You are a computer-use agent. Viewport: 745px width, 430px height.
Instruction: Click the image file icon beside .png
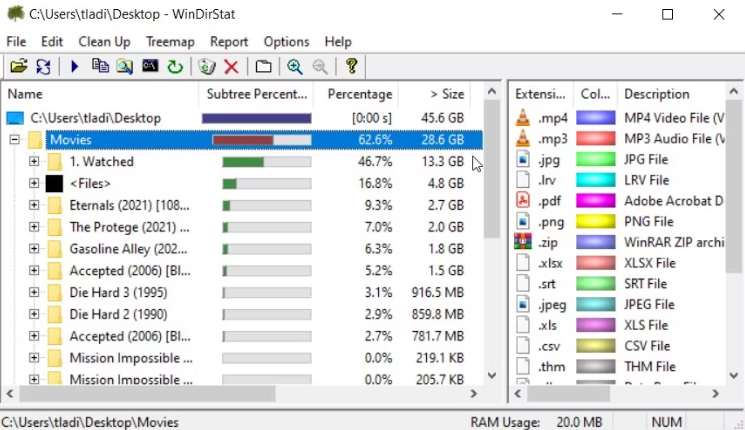[523, 221]
